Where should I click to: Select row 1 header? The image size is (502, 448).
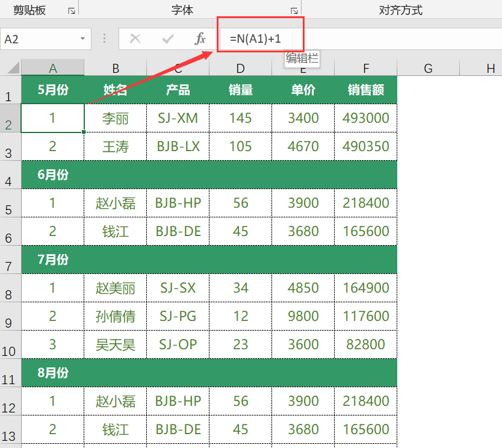pyautogui.click(x=10, y=90)
